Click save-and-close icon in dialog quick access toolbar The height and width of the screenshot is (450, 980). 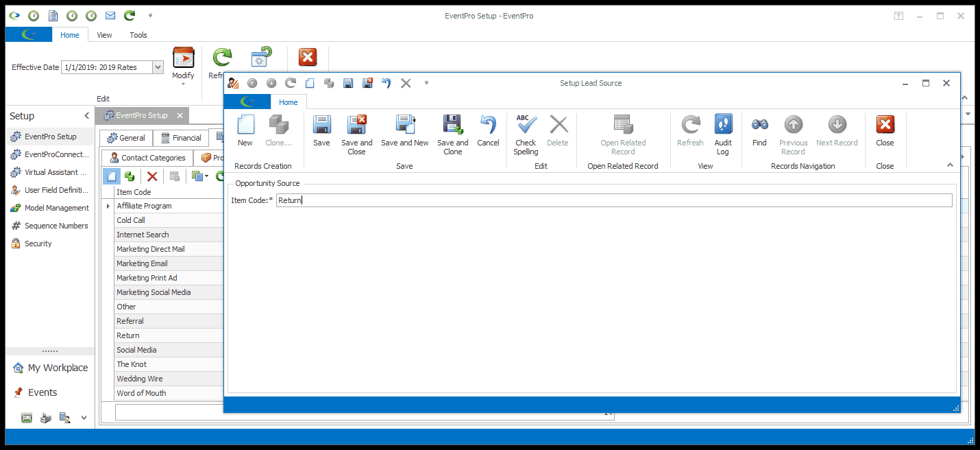367,83
